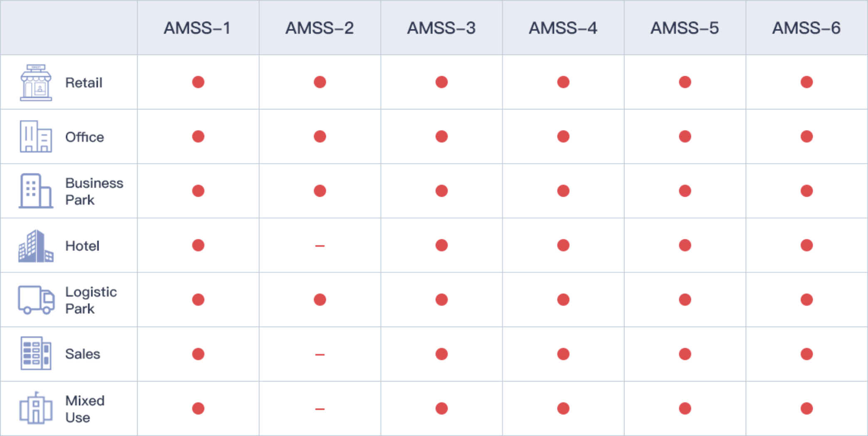Click the red dot for Mixed Use AMSS-6
The image size is (868, 436).
[806, 409]
